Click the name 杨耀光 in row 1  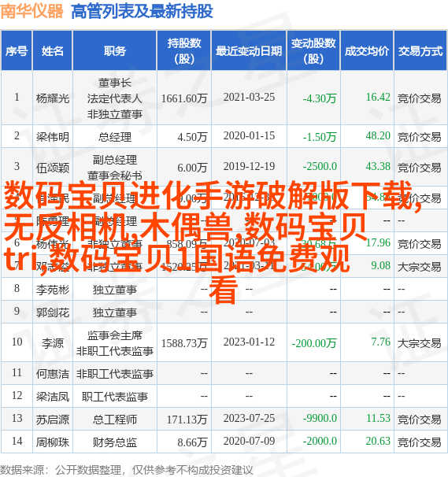pos(53,98)
